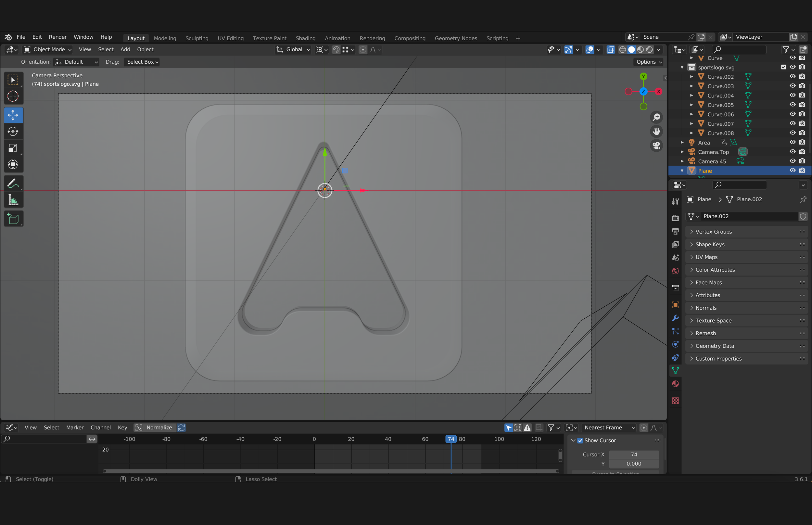Click frame 74 playhead marker
Viewport: 812px width, 525px height.
click(451, 439)
